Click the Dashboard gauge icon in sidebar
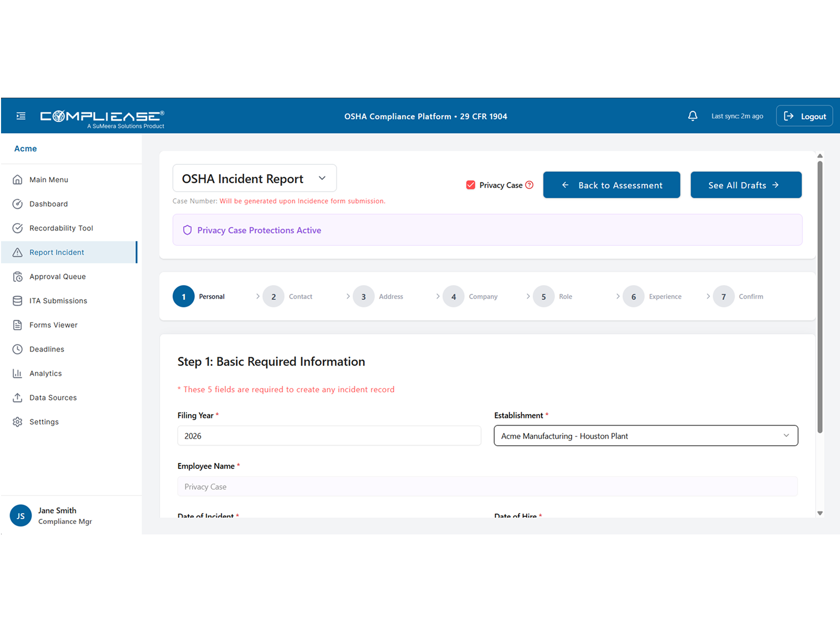Screen dimensions: 840x630 point(17,204)
